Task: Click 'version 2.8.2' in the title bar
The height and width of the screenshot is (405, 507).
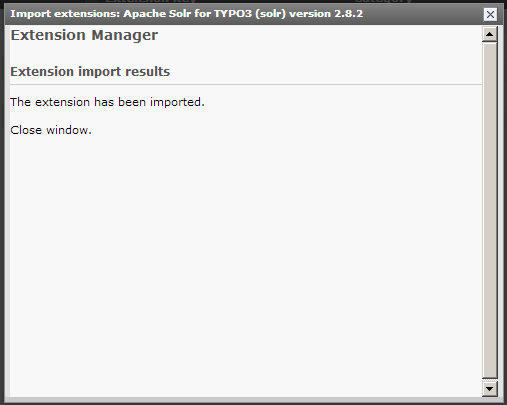Action: point(326,14)
